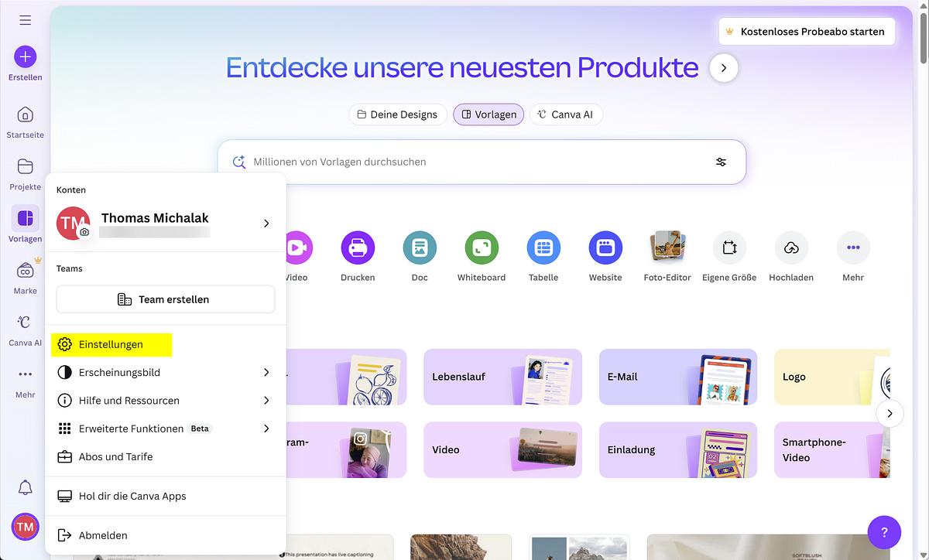Select Abmelden to log out
Viewport: 929px width, 560px height.
click(x=103, y=535)
